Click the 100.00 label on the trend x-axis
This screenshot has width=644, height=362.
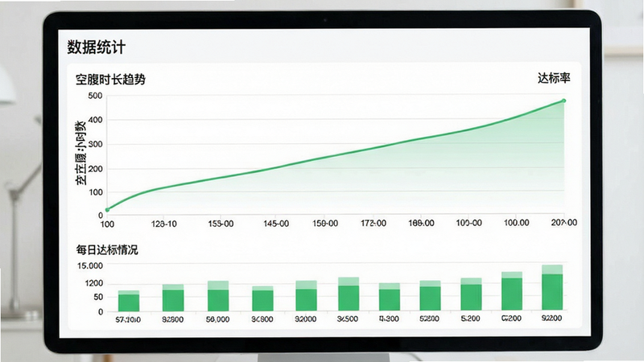coord(516,223)
